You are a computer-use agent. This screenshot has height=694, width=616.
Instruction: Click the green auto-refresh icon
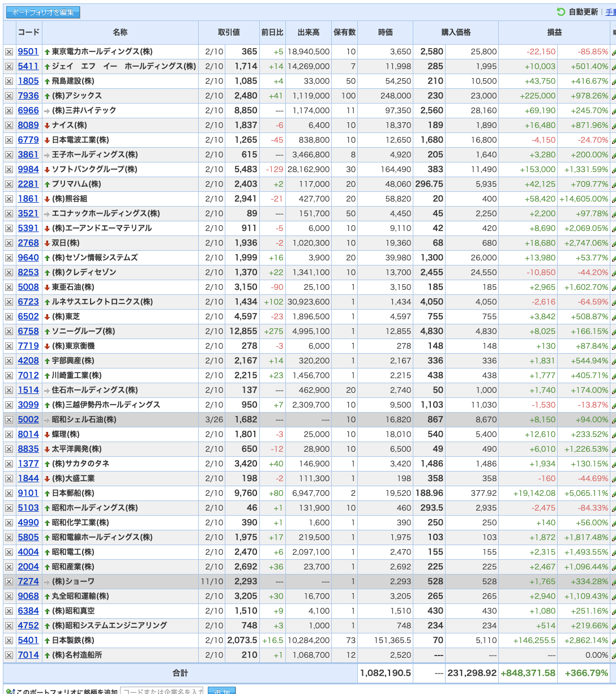[x=561, y=12]
